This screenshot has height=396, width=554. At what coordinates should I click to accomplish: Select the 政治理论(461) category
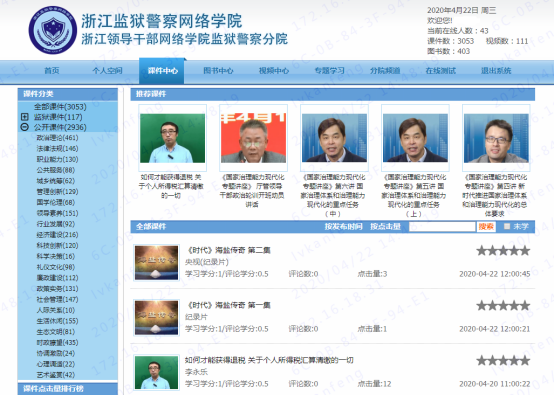(57, 138)
